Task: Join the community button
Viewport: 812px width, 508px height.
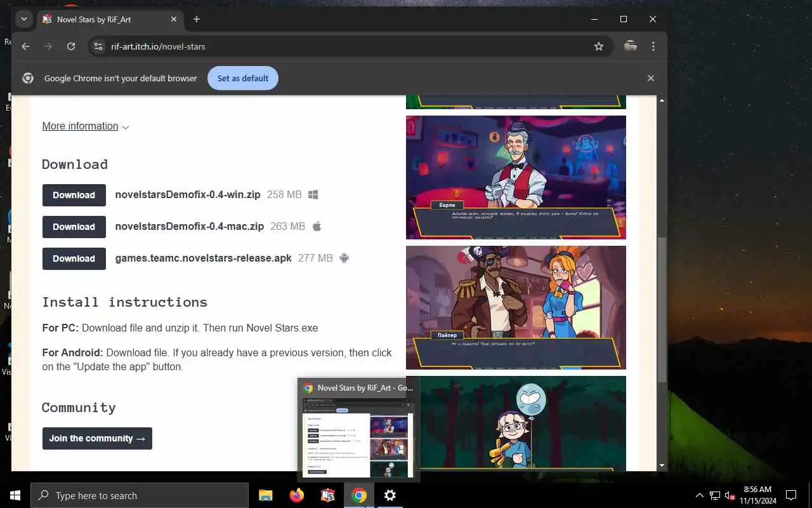Action: click(x=97, y=438)
